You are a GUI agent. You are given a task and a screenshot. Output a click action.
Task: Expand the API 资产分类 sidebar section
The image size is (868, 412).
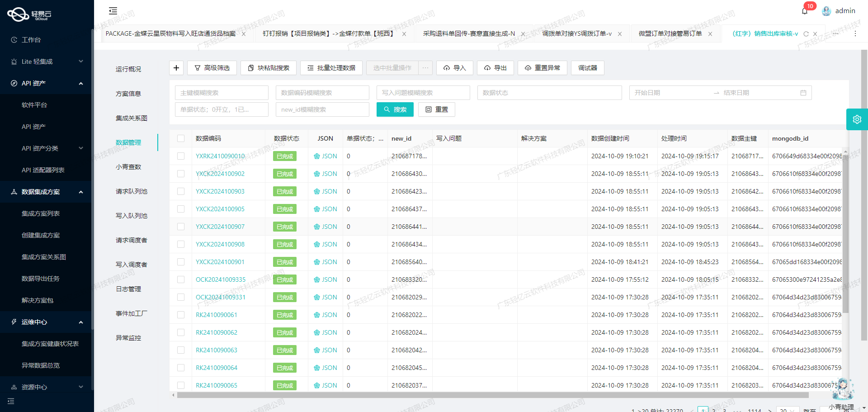tap(45, 148)
